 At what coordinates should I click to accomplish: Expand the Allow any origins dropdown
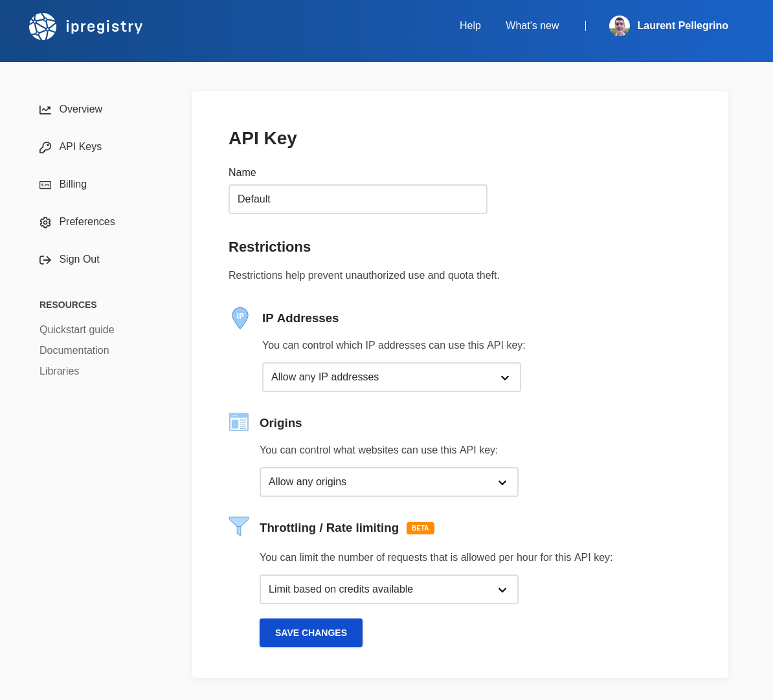[x=388, y=482]
